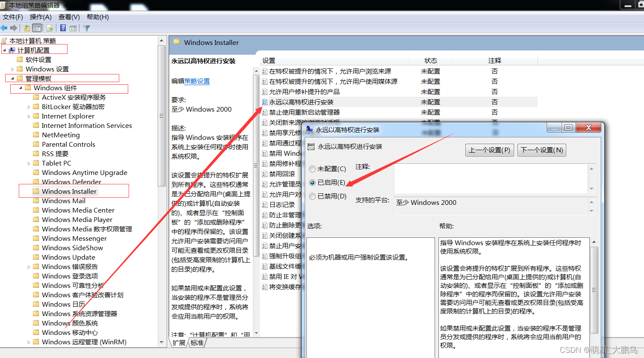This screenshot has width=644, height=358.
Task: Open the 操作(A) menu
Action: [41, 17]
